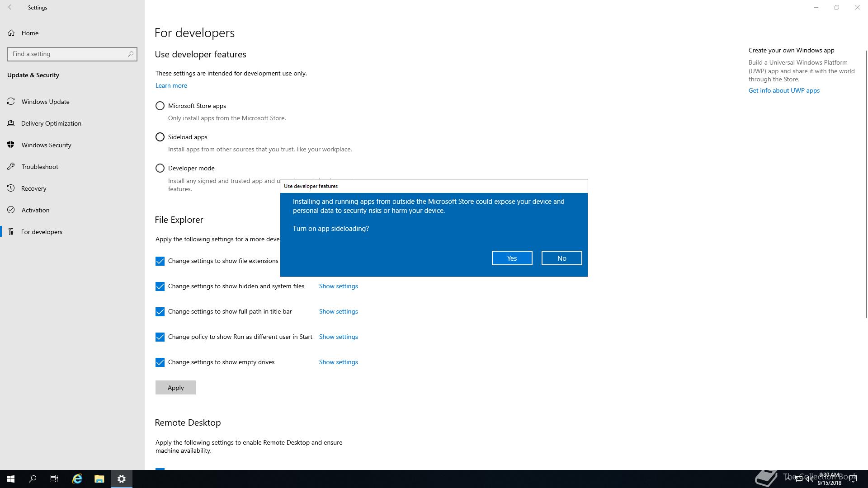868x488 pixels.
Task: Open Windows Update settings page
Action: click(x=72, y=102)
